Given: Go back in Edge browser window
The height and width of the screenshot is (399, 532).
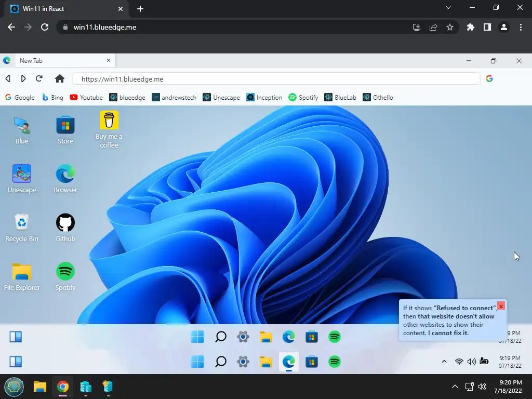Looking at the screenshot, I should point(8,79).
